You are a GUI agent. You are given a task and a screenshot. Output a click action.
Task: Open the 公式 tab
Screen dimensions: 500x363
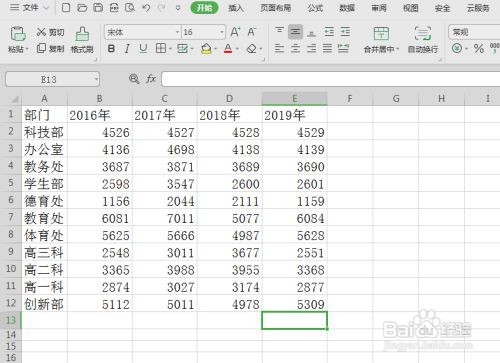(x=315, y=8)
